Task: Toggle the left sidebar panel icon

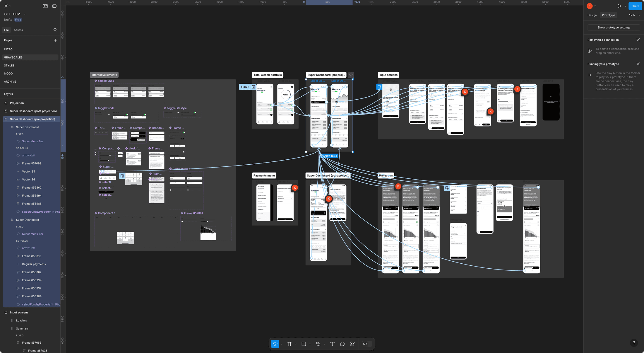Action: (54, 6)
